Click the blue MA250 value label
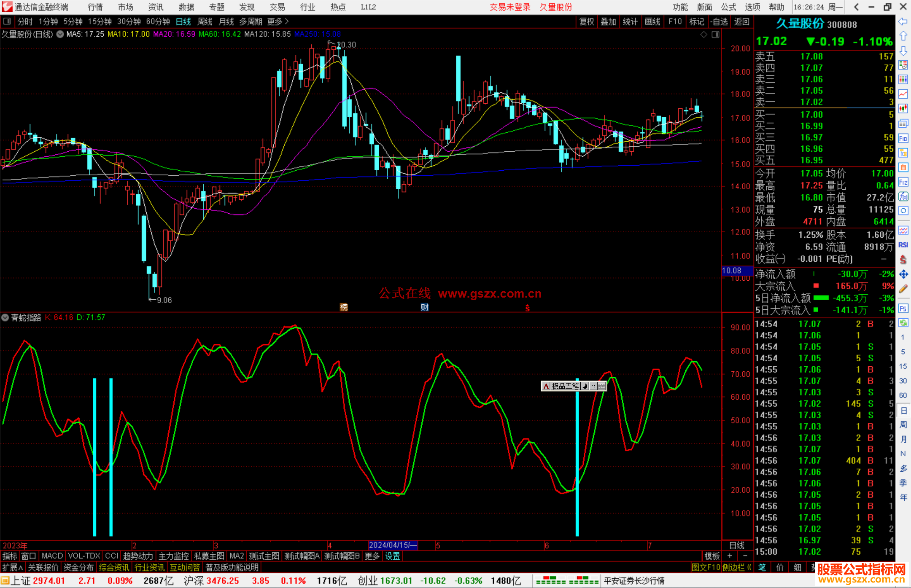 coord(317,34)
